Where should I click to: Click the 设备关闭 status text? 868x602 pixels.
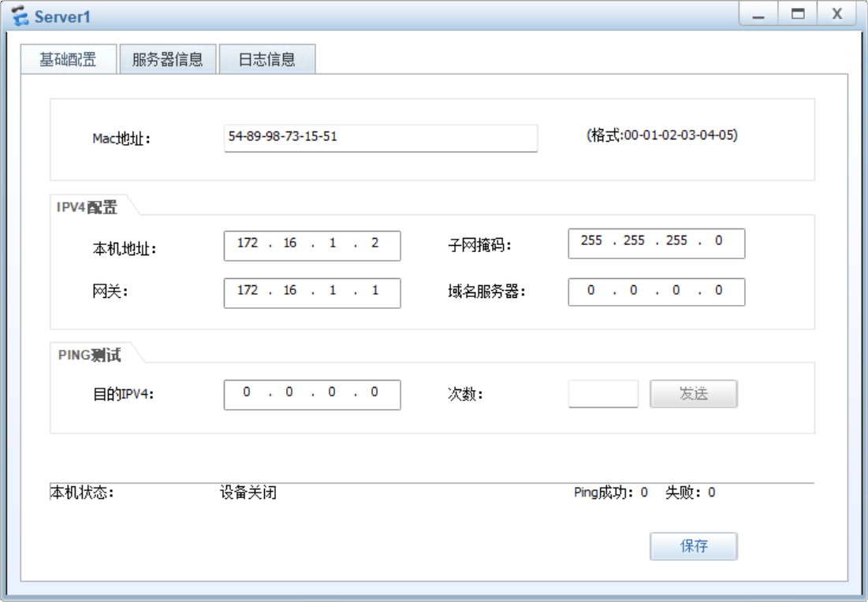[x=248, y=492]
